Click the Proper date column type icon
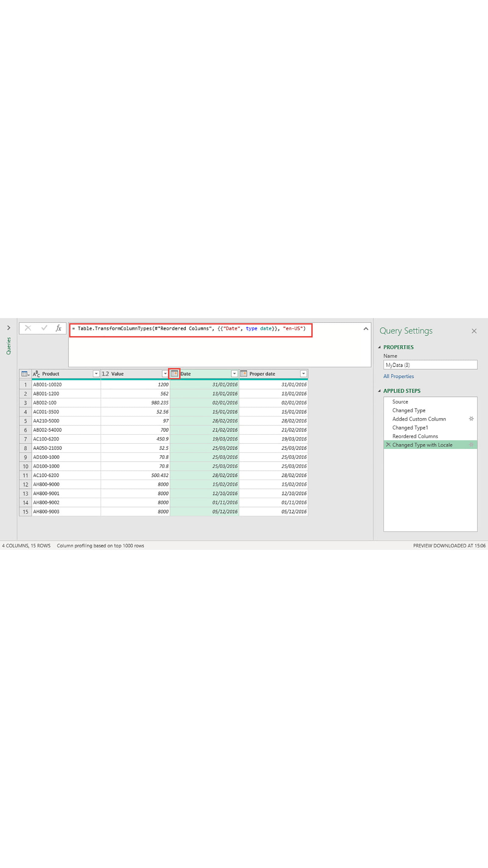This screenshot has height=868, width=488. tap(243, 373)
